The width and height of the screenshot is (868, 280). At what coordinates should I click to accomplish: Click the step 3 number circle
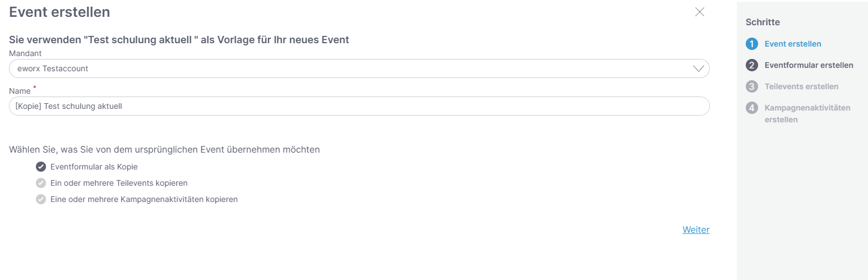(752, 86)
